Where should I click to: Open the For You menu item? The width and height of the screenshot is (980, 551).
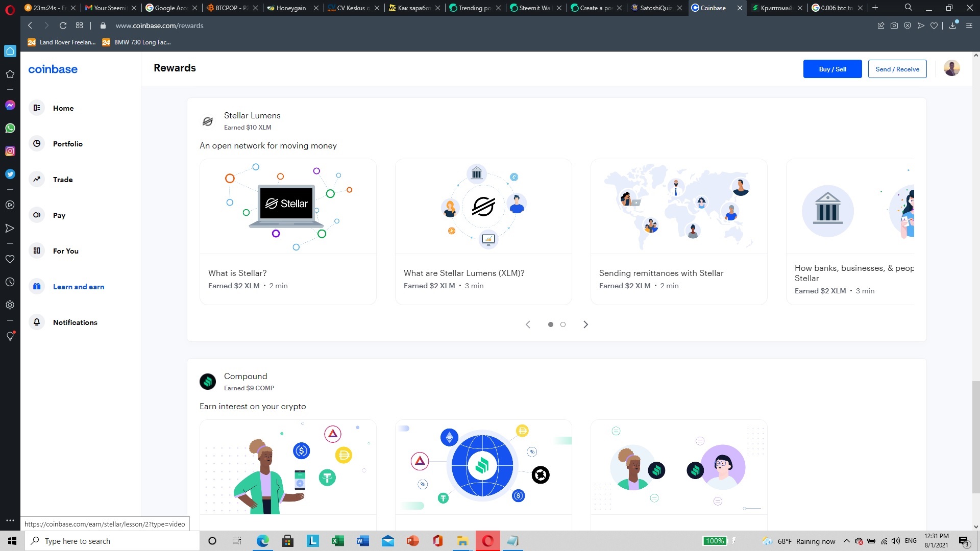[66, 251]
